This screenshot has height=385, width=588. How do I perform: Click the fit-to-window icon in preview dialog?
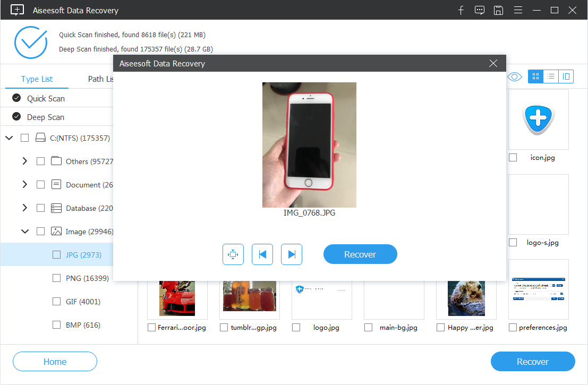[x=233, y=254]
